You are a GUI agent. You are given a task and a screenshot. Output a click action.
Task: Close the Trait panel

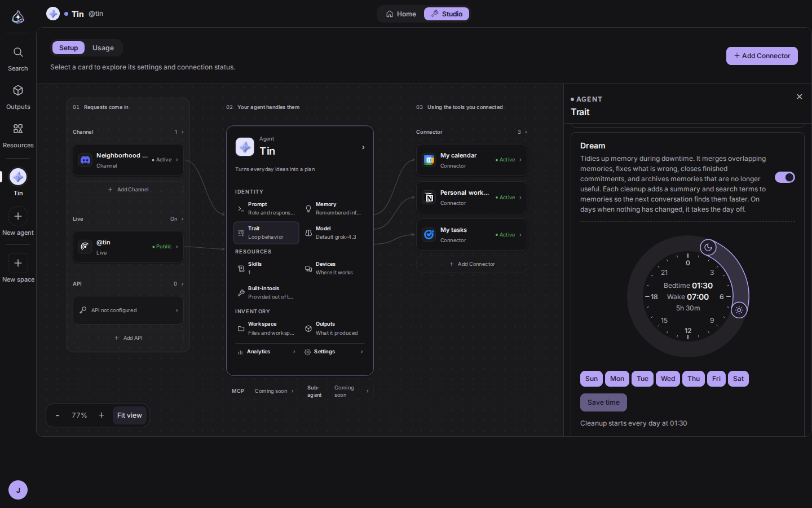799,97
